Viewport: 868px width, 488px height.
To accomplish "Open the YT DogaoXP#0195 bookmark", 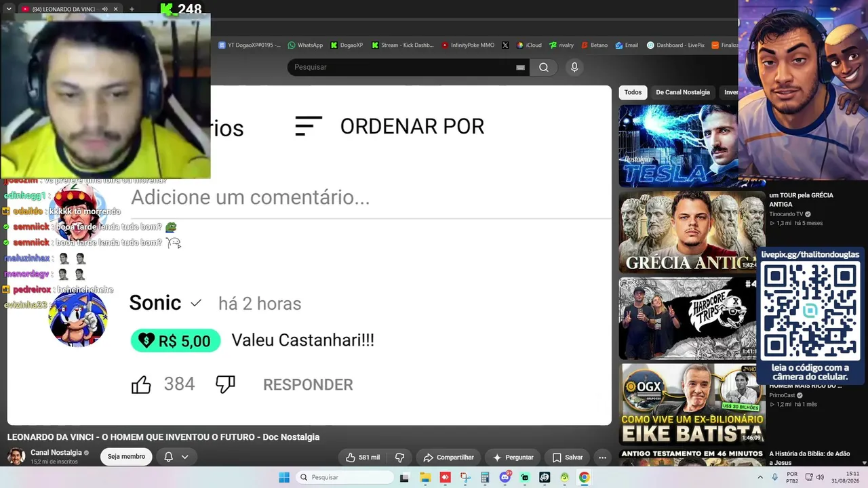I will pyautogui.click(x=249, y=45).
